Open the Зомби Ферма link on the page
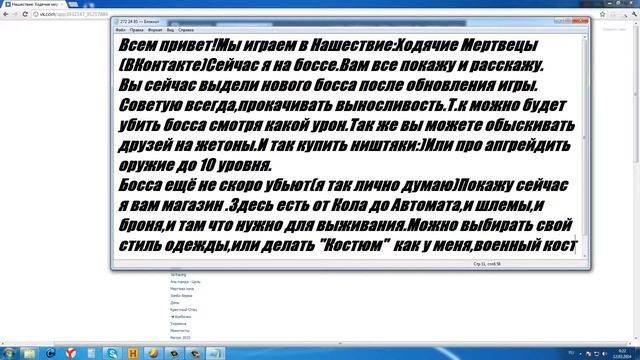Image resolution: width=640 pixels, height=360 pixels. [181, 296]
